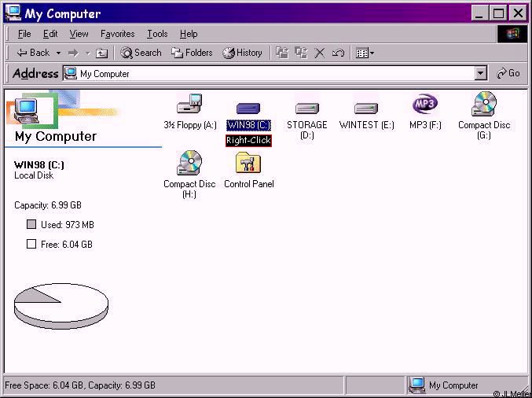532x398 pixels.
Task: Select the Compact Disc (G:) icon
Action: tap(484, 104)
